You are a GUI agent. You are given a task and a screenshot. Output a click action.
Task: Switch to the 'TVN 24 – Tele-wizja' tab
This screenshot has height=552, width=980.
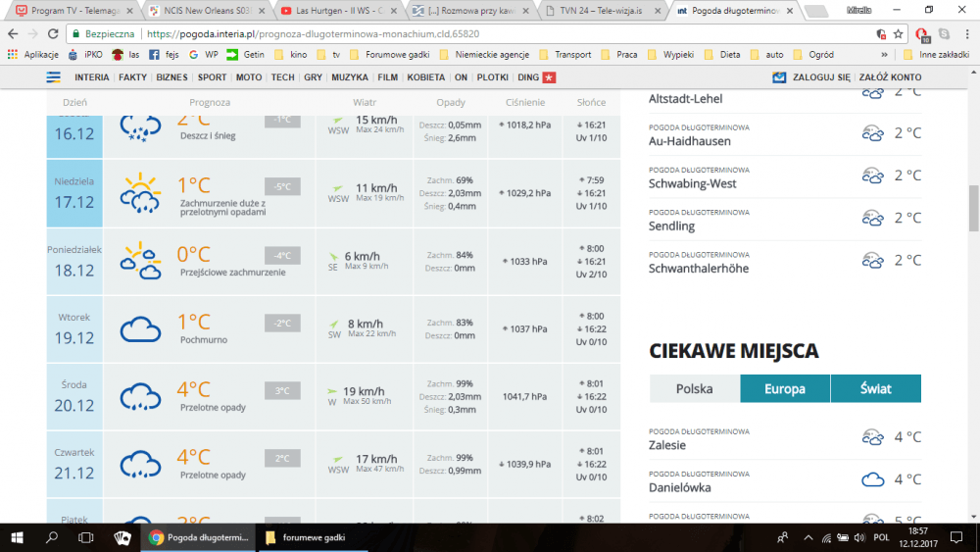click(x=598, y=11)
